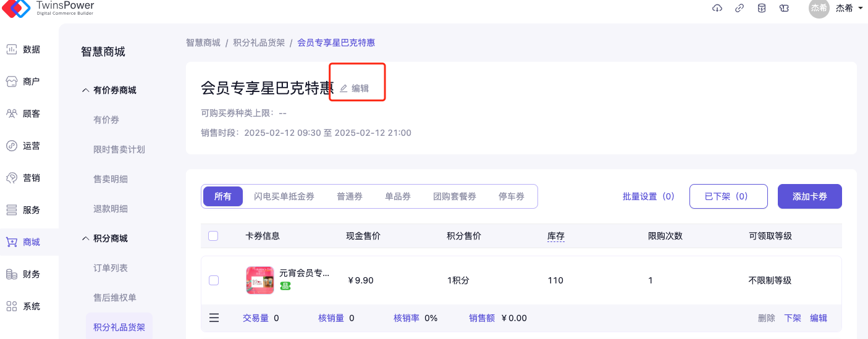Image resolution: width=868 pixels, height=339 pixels.
Task: Click the 添加卡券 button
Action: coord(809,196)
